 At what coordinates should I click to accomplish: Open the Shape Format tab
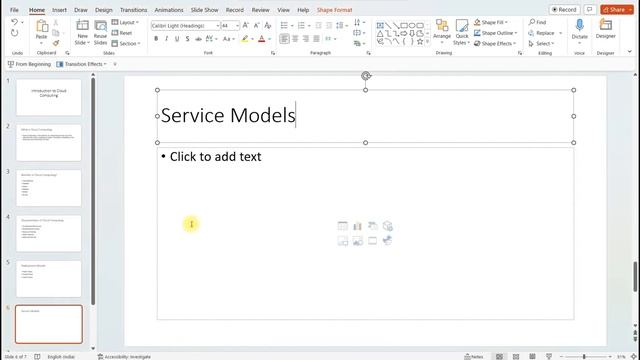point(334,10)
